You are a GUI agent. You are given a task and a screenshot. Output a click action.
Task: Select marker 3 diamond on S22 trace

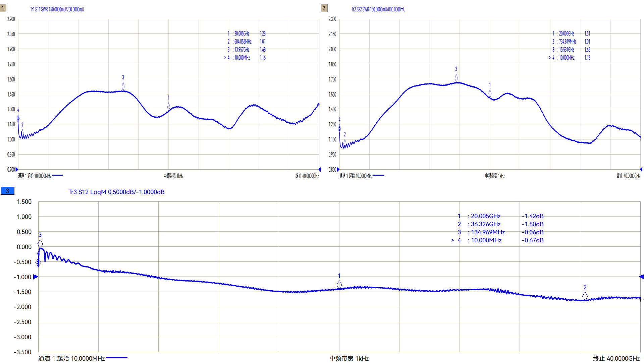tap(456, 78)
